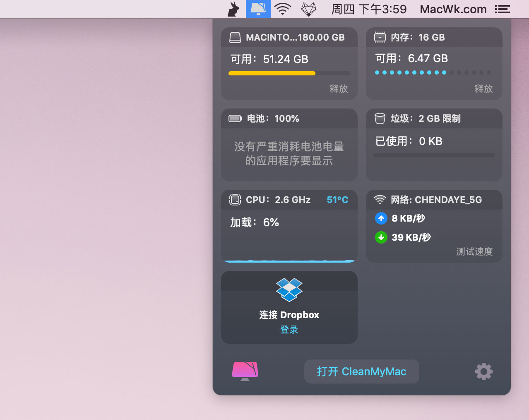Click the CPU chip icon on CPU card
This screenshot has height=420, width=529.
point(235,200)
